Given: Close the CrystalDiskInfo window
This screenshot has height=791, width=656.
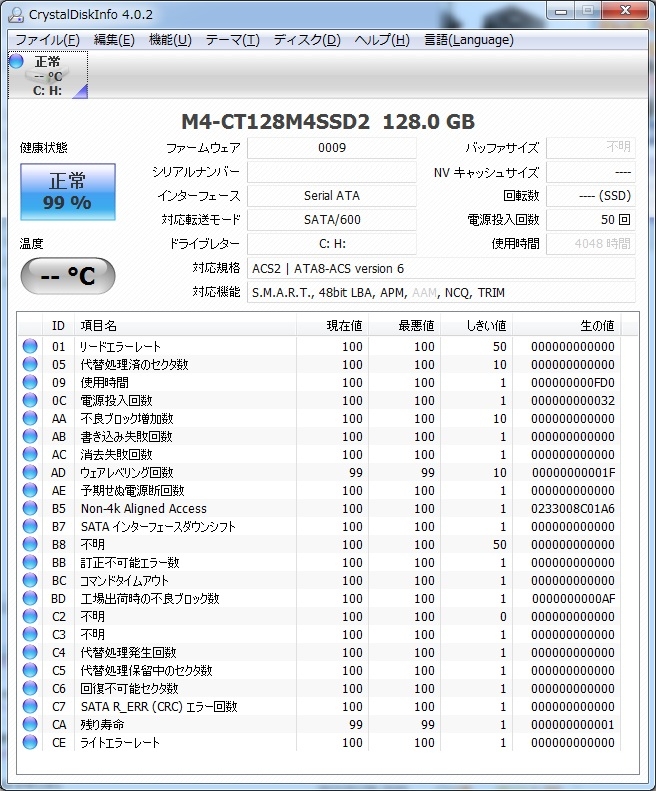Looking at the screenshot, I should coord(625,11).
